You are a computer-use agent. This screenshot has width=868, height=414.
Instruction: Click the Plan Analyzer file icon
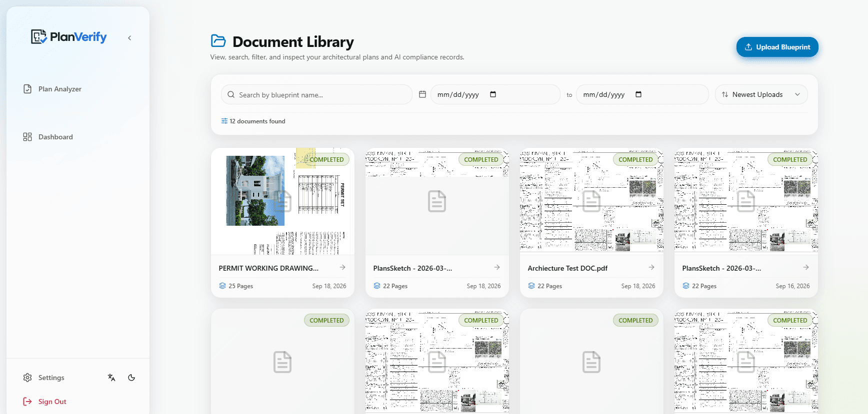(27, 89)
